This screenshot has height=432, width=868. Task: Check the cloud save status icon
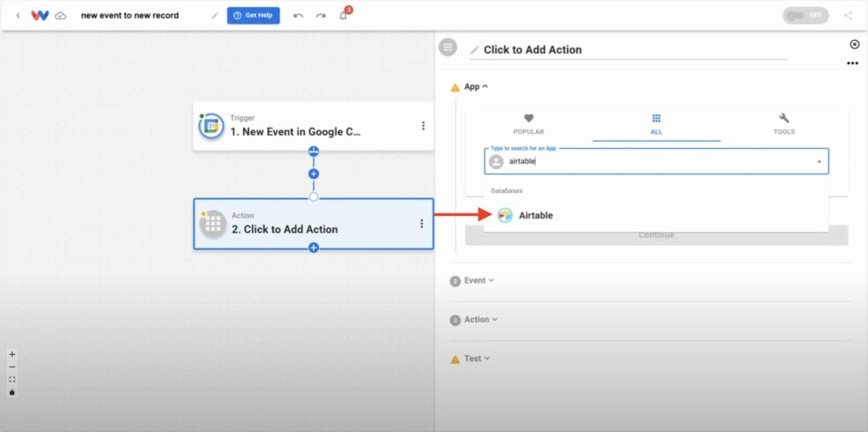[61, 15]
